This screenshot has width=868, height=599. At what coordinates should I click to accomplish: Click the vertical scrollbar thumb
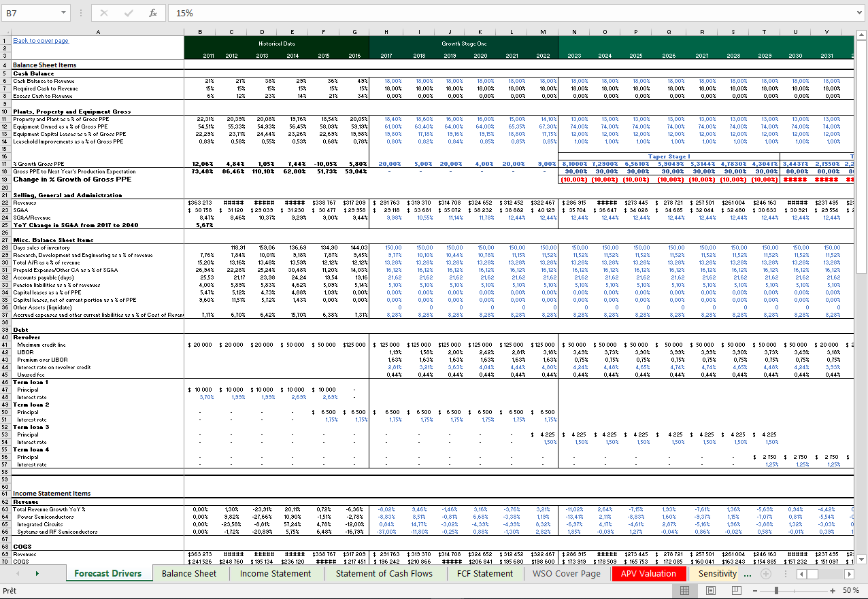pos(863,156)
